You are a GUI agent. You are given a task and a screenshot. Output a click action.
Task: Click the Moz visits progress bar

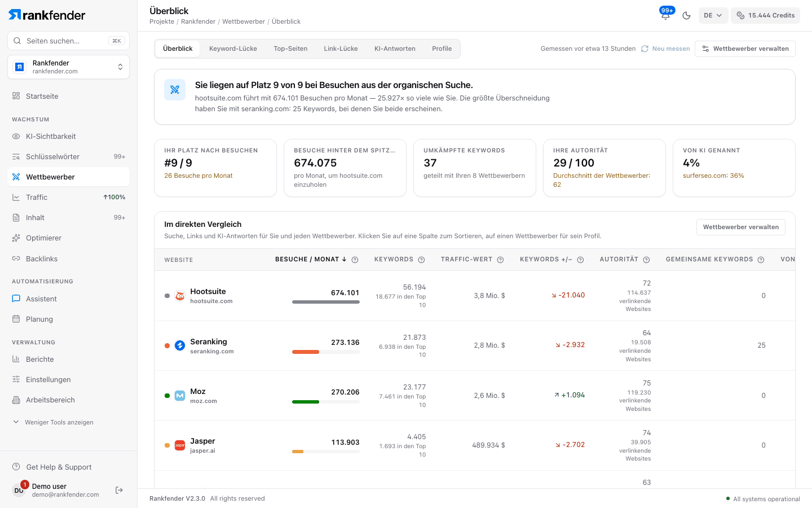point(326,402)
